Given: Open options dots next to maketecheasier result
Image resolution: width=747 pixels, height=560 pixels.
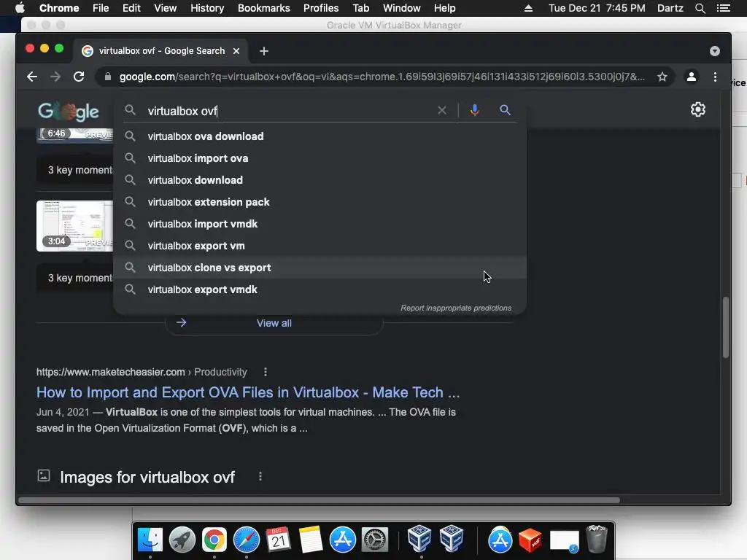Looking at the screenshot, I should click(266, 372).
